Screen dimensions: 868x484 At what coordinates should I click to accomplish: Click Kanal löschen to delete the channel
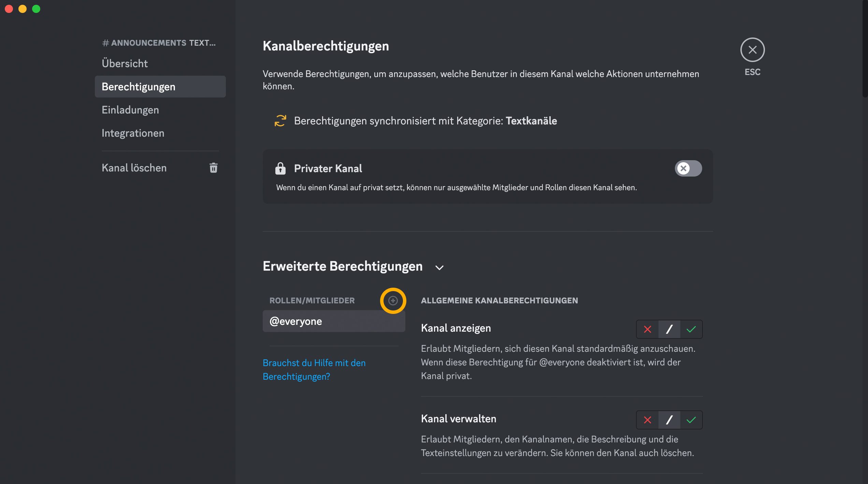click(134, 168)
